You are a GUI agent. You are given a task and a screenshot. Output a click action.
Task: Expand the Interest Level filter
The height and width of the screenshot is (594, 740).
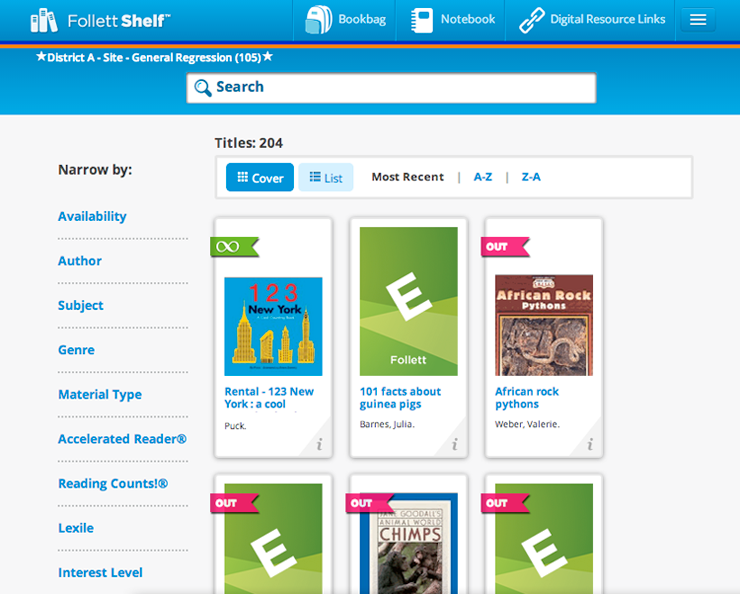coord(100,573)
